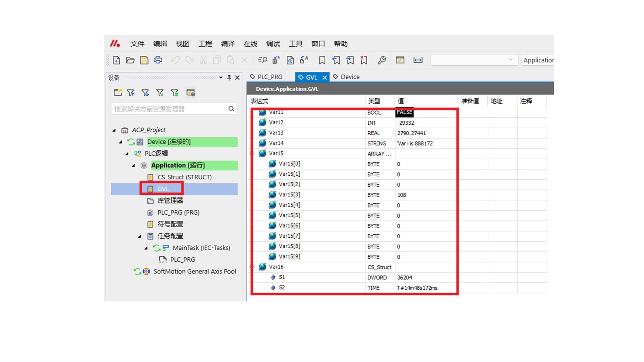Collapse the Var15 array expander
The image size is (644, 362).
point(253,153)
